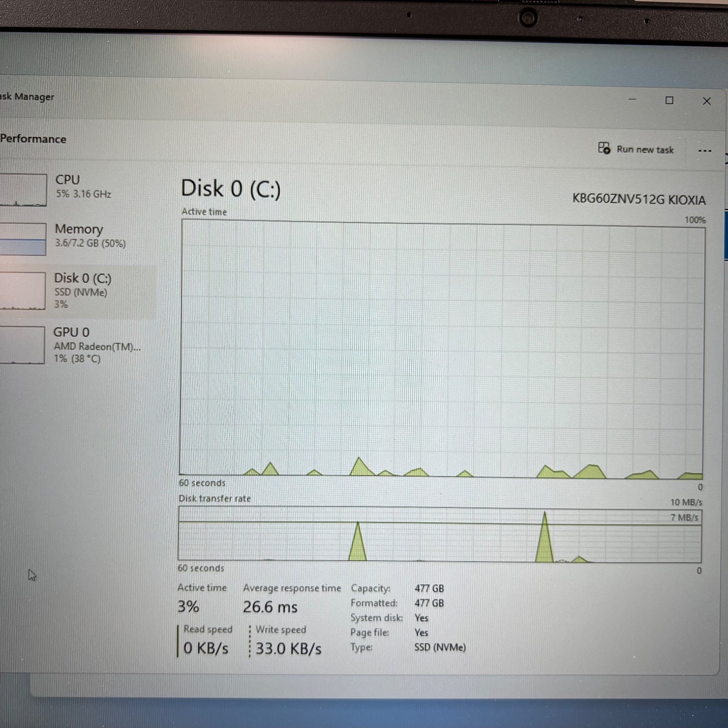Click the 1% (38 °C) GPU value
Screen dimensions: 728x728
(x=77, y=359)
